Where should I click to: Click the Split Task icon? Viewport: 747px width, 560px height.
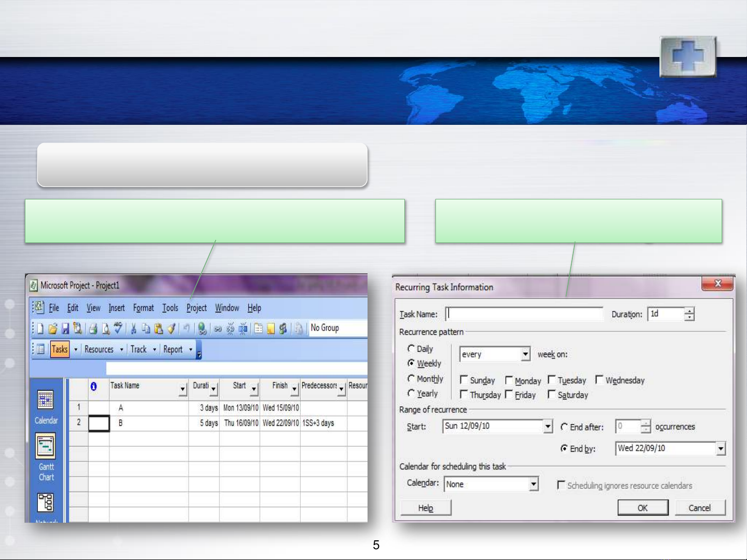243,328
